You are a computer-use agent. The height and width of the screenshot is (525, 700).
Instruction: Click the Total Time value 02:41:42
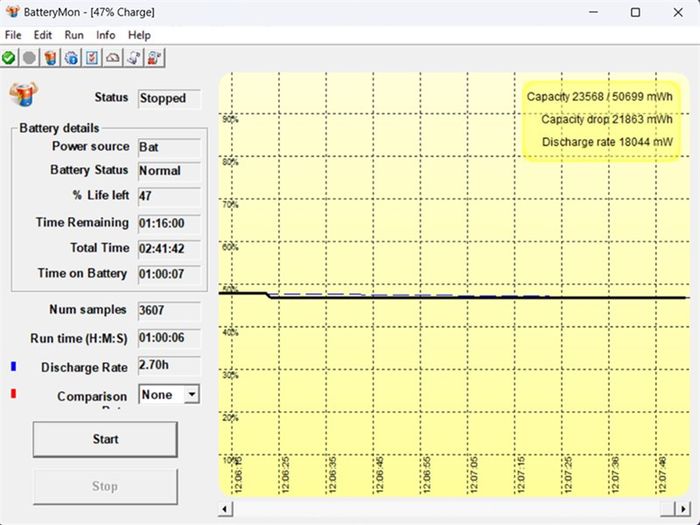169,249
